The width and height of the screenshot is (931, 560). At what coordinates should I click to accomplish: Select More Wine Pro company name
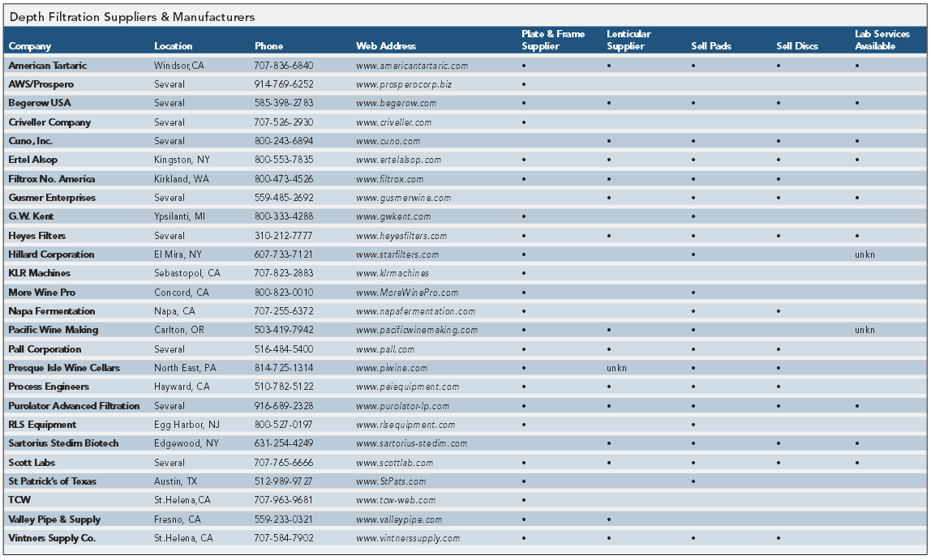pyautogui.click(x=41, y=293)
